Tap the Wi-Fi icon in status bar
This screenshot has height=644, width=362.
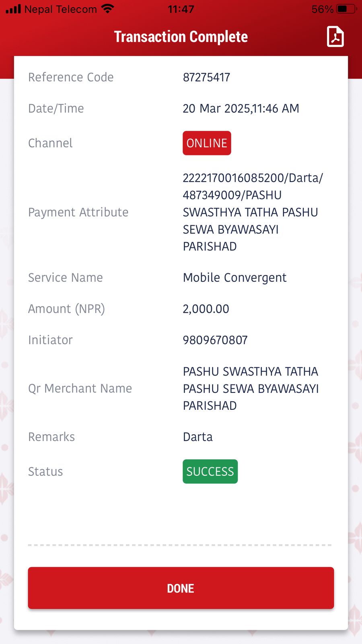click(x=108, y=9)
